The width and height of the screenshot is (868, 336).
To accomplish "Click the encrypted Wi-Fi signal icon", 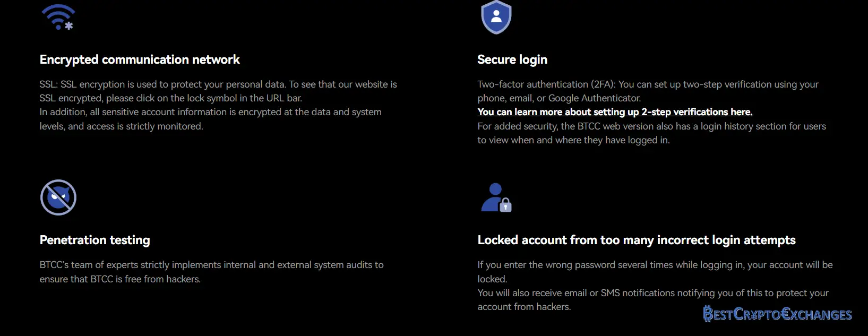I will coord(58,17).
